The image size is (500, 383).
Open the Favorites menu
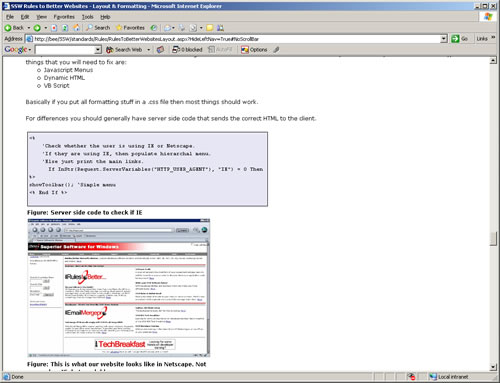point(64,17)
